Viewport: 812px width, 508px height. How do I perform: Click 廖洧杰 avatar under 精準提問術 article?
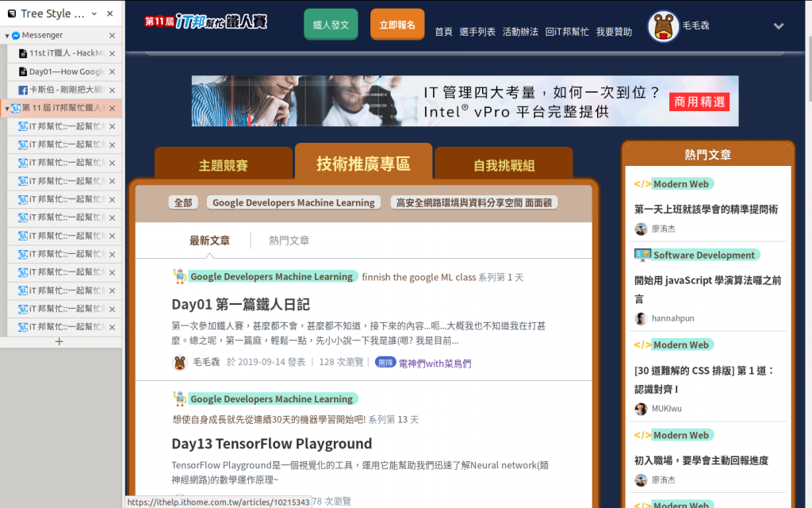coord(641,229)
